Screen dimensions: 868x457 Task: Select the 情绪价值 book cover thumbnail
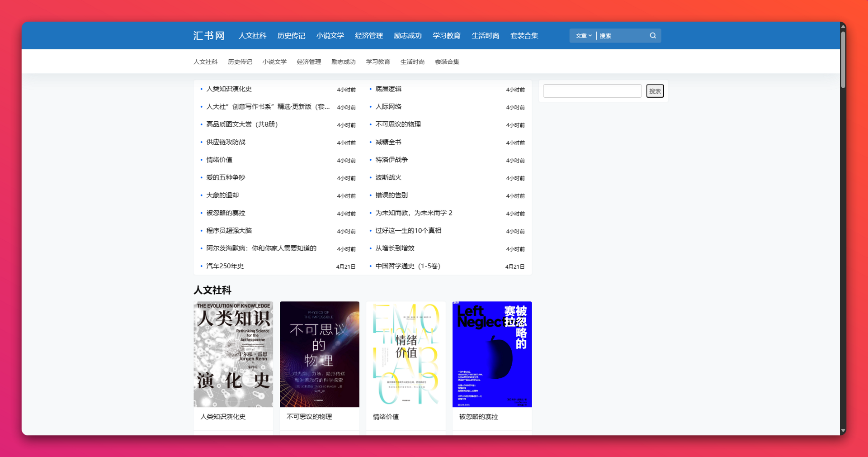(x=406, y=354)
